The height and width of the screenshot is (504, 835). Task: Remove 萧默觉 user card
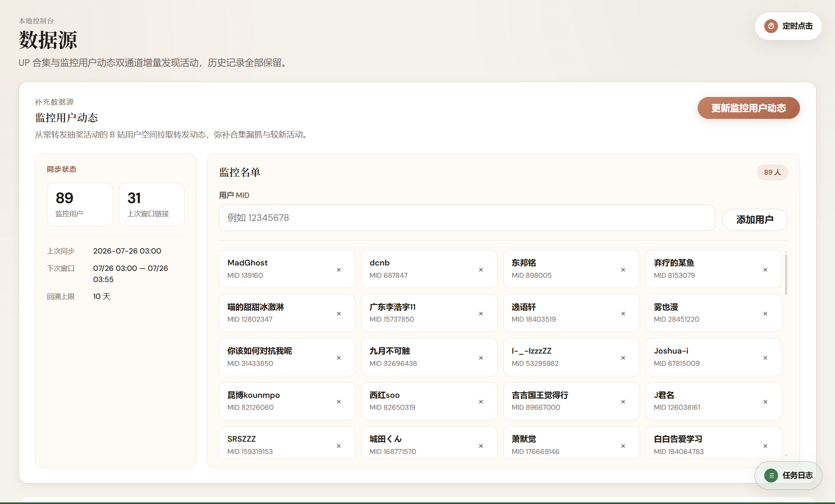tap(623, 446)
